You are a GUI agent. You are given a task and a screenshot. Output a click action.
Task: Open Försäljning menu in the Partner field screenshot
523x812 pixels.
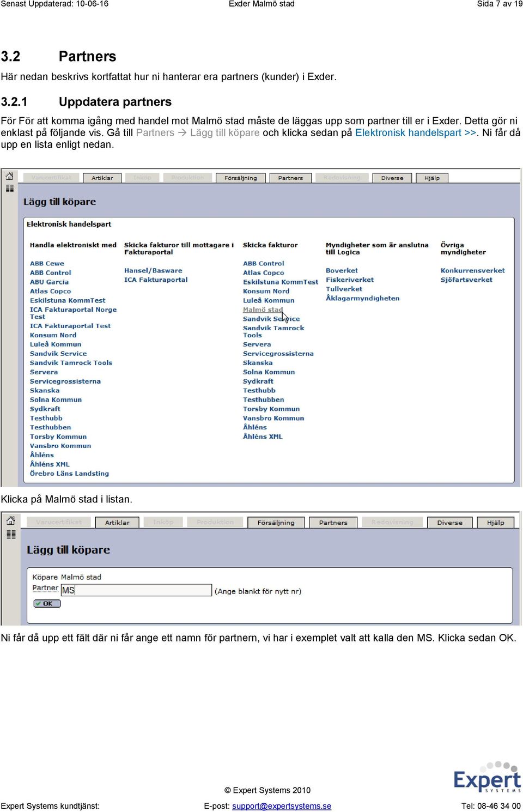[276, 522]
